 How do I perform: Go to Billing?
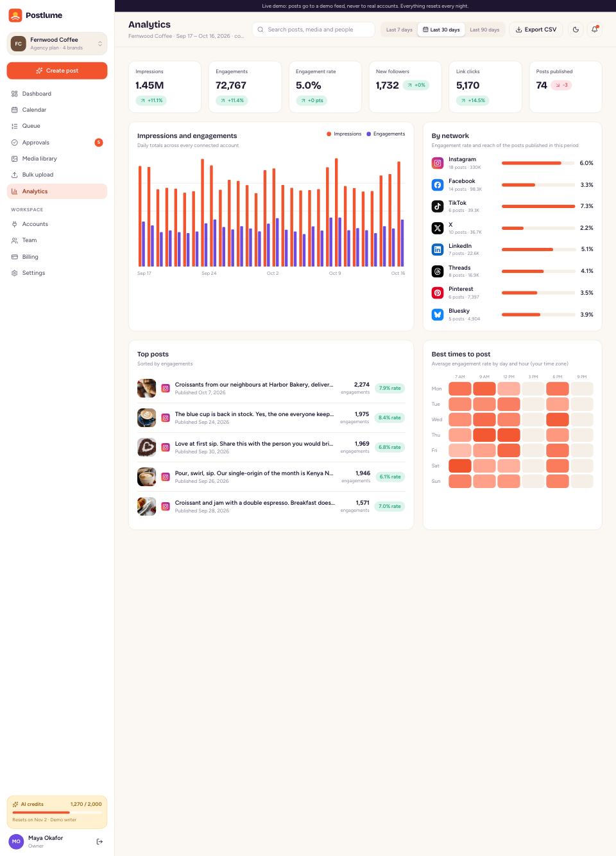pos(57,257)
